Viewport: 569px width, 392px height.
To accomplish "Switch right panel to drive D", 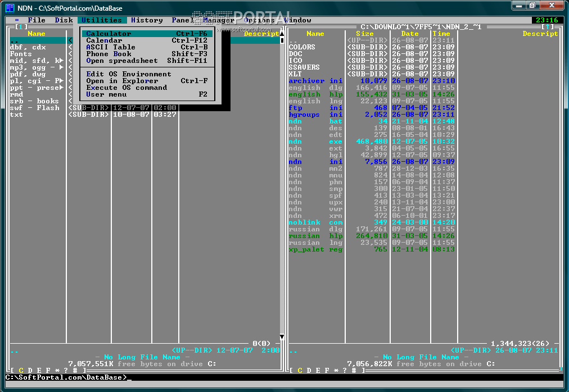I will [x=309, y=371].
